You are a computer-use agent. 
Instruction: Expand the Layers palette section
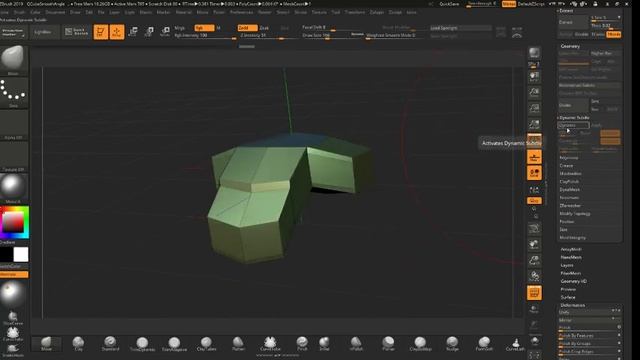(567, 265)
